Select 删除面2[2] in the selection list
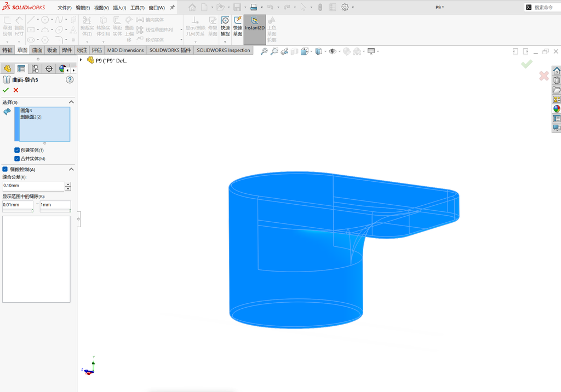Screen dimensions: 561x392 pos(31,117)
